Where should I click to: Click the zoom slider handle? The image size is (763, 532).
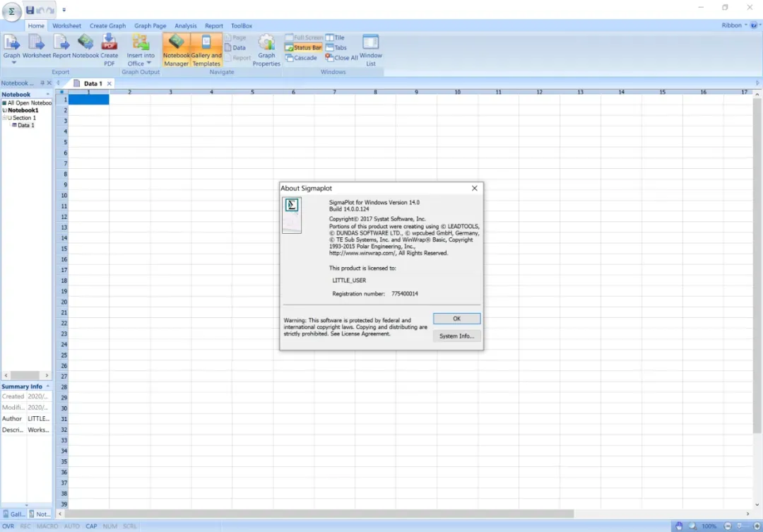coord(740,526)
